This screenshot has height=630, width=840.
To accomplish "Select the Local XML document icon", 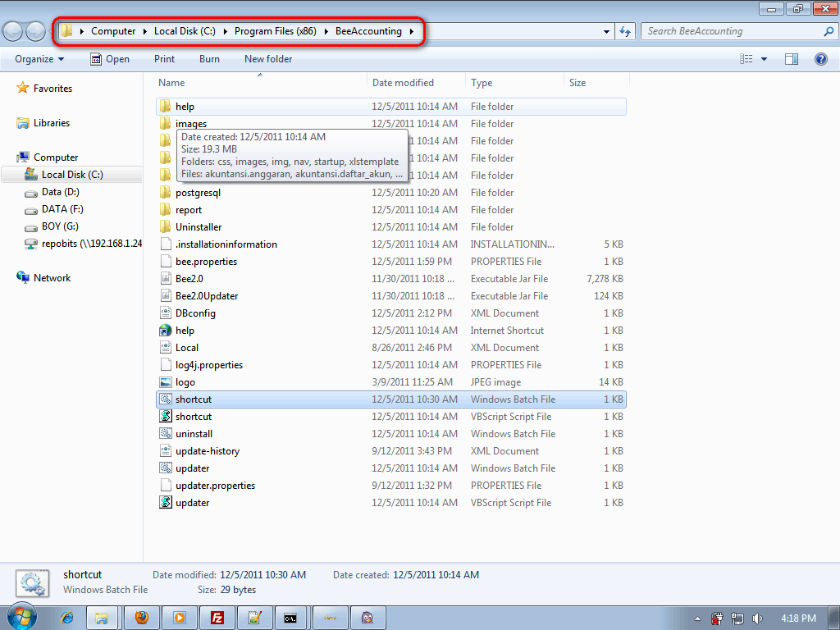I will pyautogui.click(x=166, y=347).
